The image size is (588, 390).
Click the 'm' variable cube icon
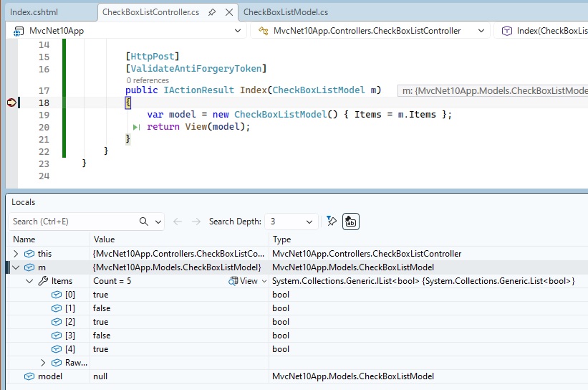pos(29,267)
